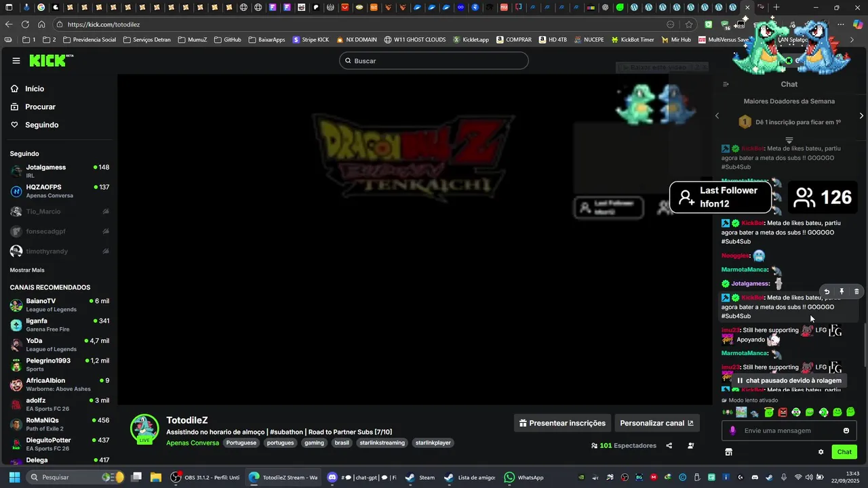The width and height of the screenshot is (868, 488).
Task: Click the share stream icon
Action: click(669, 445)
